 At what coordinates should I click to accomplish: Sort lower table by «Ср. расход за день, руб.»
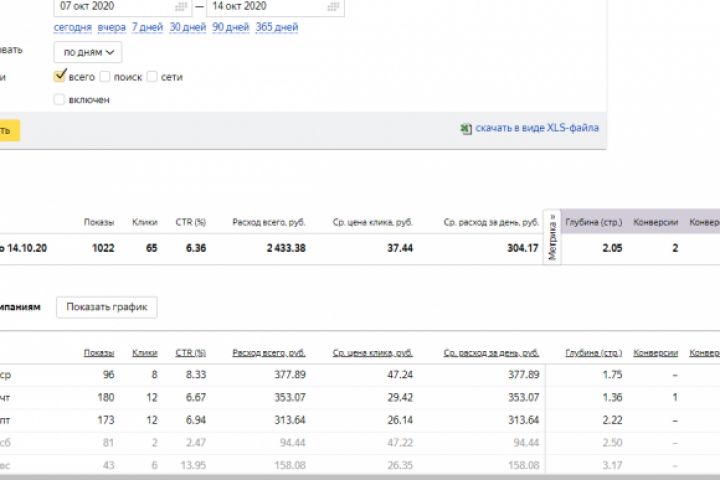coord(491,353)
